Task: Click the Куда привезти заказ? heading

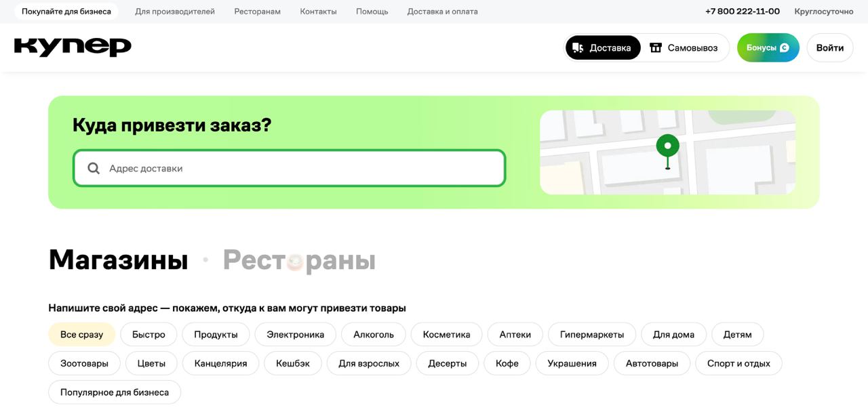Action: pyautogui.click(x=172, y=125)
